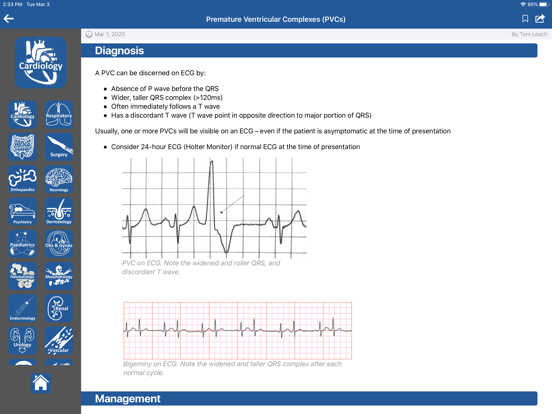552x414 pixels.
Task: Enlarge the PVC on ECG image
Action: [x=214, y=208]
